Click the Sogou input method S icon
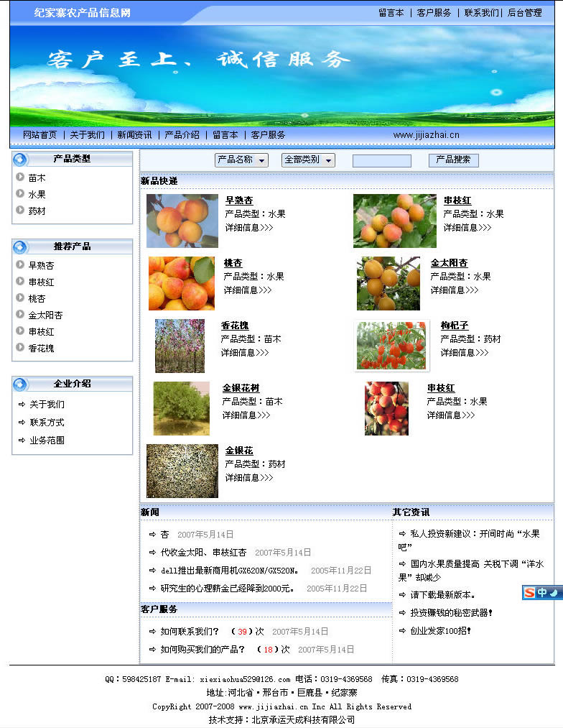Viewport: 563px width, 728px height. click(529, 593)
